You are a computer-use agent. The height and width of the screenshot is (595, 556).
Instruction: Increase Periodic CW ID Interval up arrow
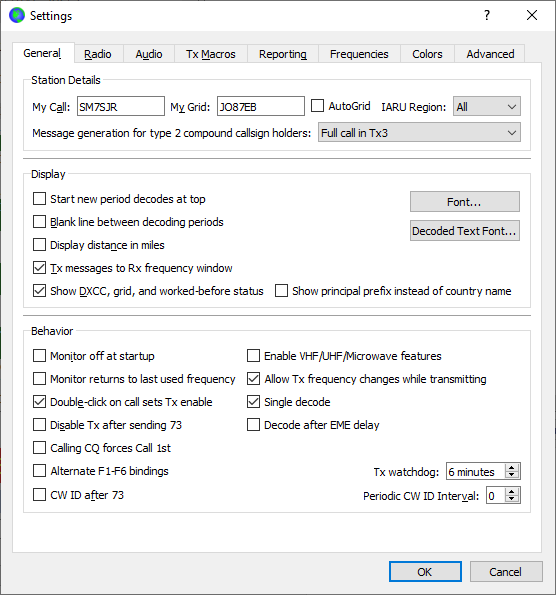click(x=512, y=491)
